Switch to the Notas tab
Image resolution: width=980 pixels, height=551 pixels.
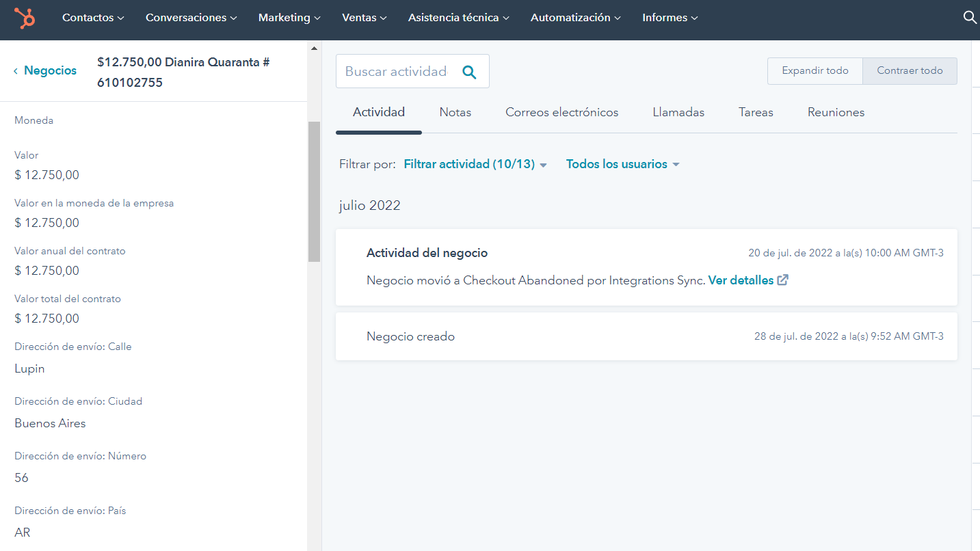point(455,112)
